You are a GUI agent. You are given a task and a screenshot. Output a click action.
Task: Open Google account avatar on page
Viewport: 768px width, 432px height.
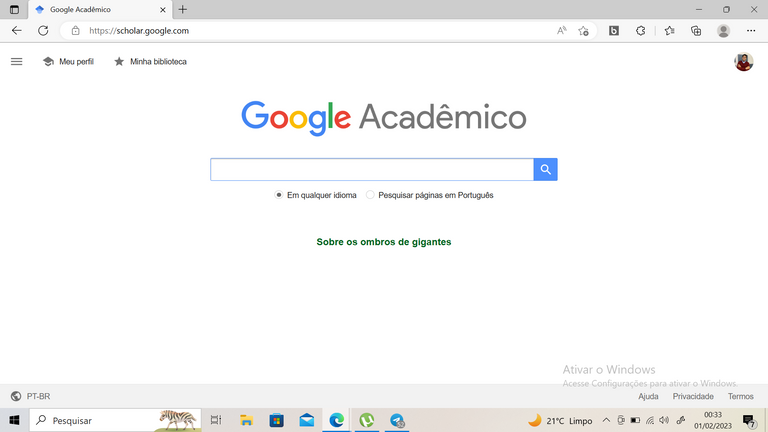(x=743, y=62)
